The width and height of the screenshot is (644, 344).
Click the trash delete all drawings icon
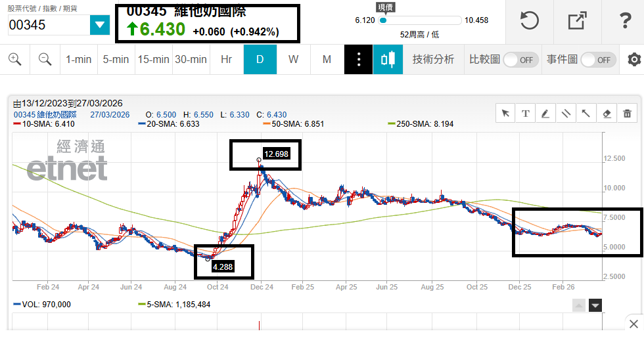pos(627,114)
